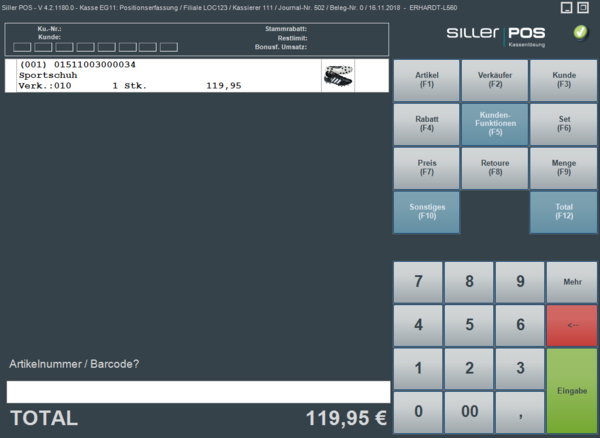Click the Set (F6) button
Screen dimensions: 600x438
tap(563, 123)
